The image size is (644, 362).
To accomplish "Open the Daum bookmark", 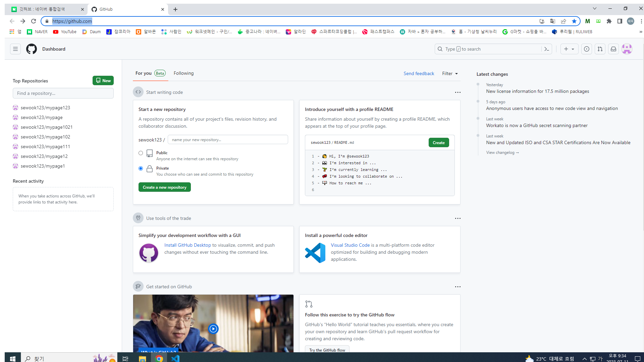I will tap(92, 32).
